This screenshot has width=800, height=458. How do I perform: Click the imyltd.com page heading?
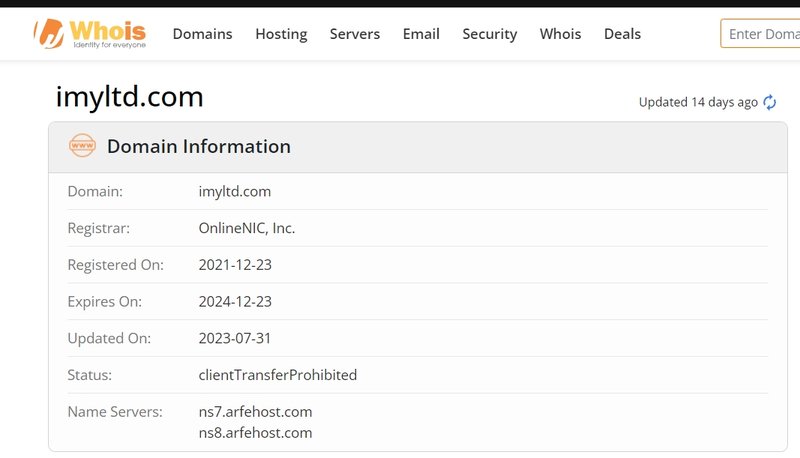(x=129, y=97)
